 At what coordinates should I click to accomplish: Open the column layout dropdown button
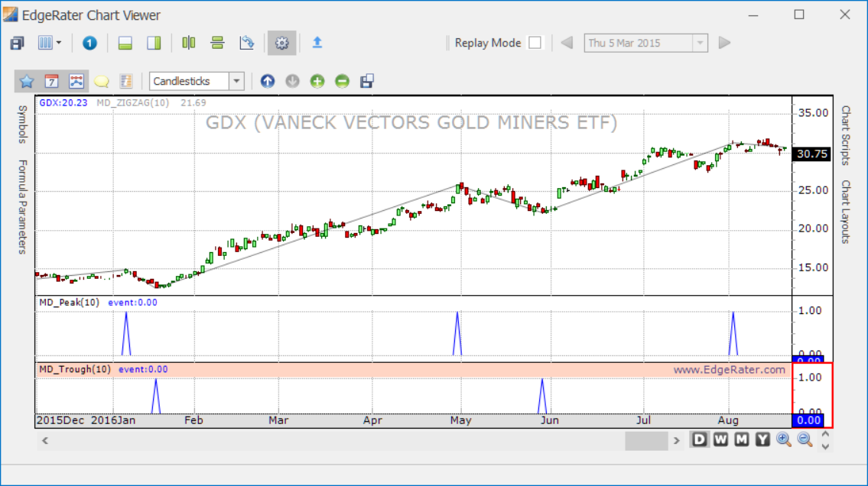coord(49,43)
